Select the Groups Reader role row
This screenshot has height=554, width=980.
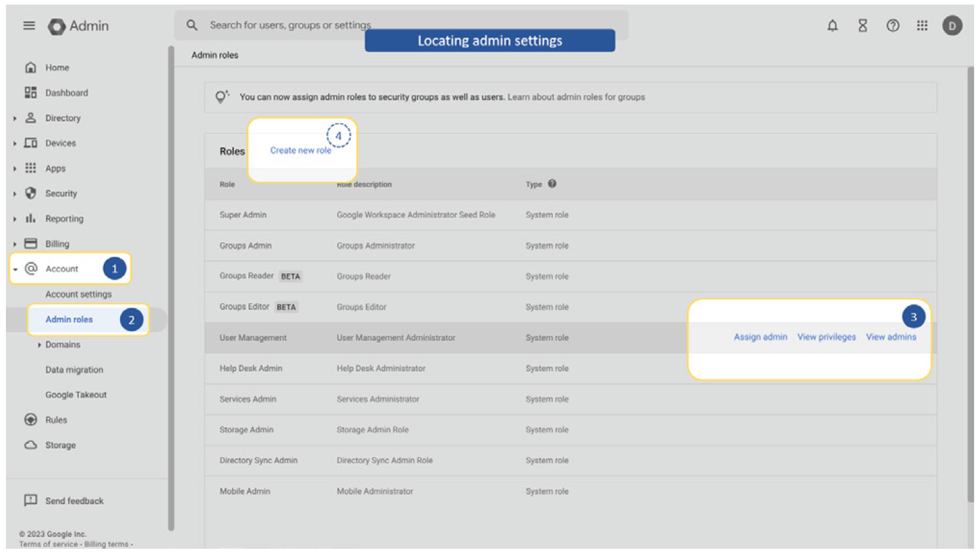(570, 276)
